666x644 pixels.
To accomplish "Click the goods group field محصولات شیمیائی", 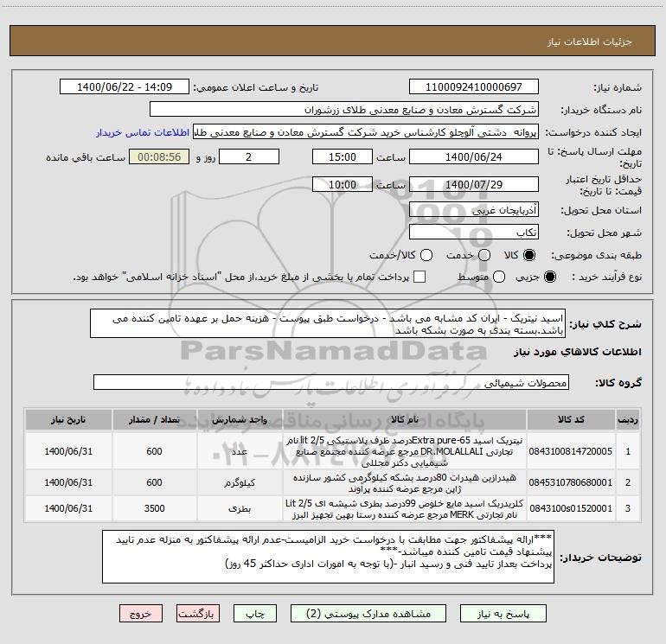I will 331,382.
